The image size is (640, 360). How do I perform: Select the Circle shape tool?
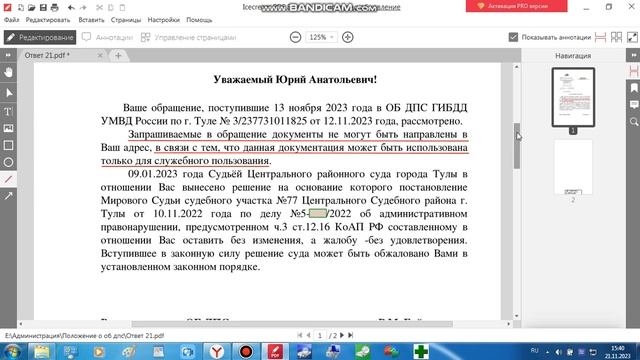coord(8,162)
